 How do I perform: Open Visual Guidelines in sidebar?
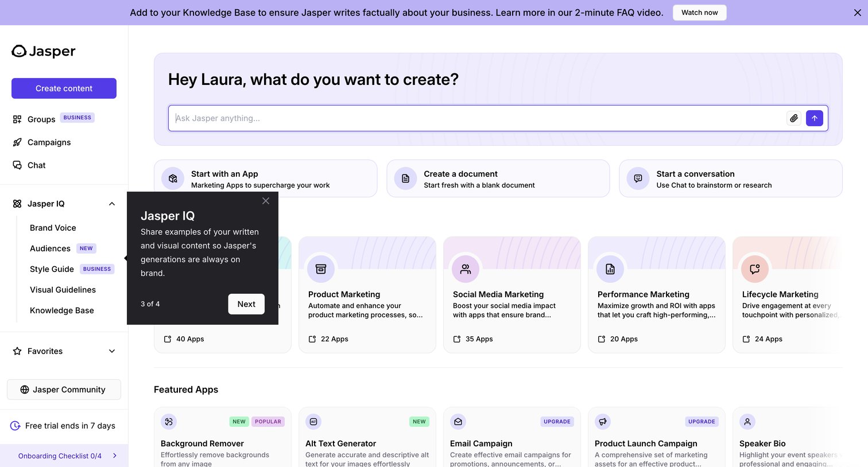coord(63,290)
